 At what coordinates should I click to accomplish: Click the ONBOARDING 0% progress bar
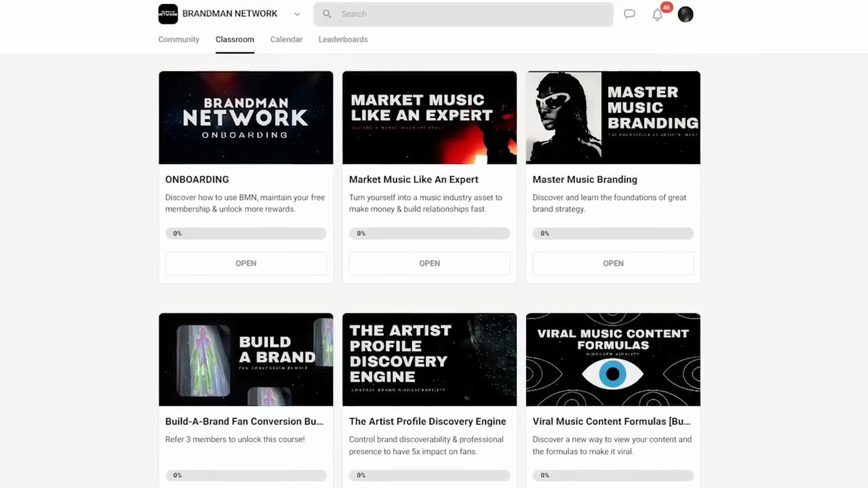[245, 233]
